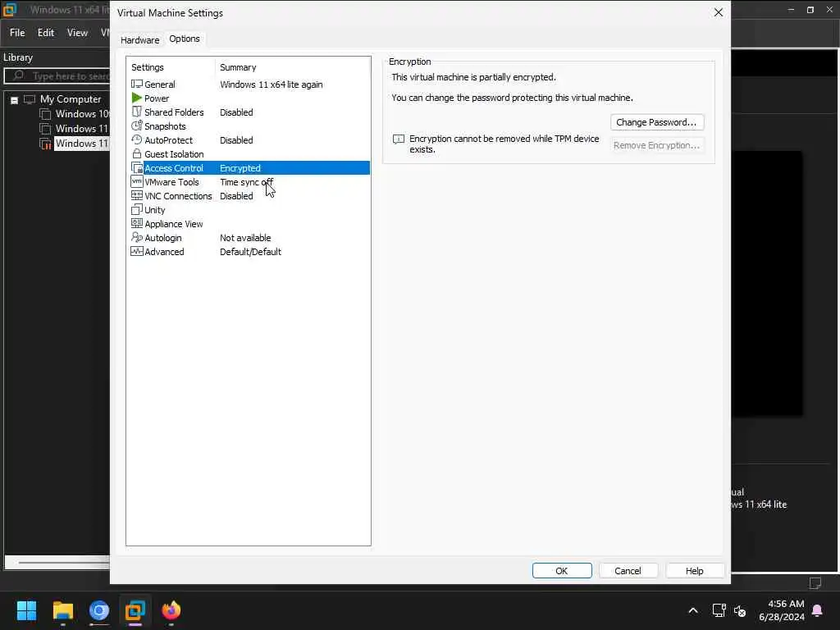
Task: Open Chromium browser from taskbar
Action: click(x=99, y=610)
